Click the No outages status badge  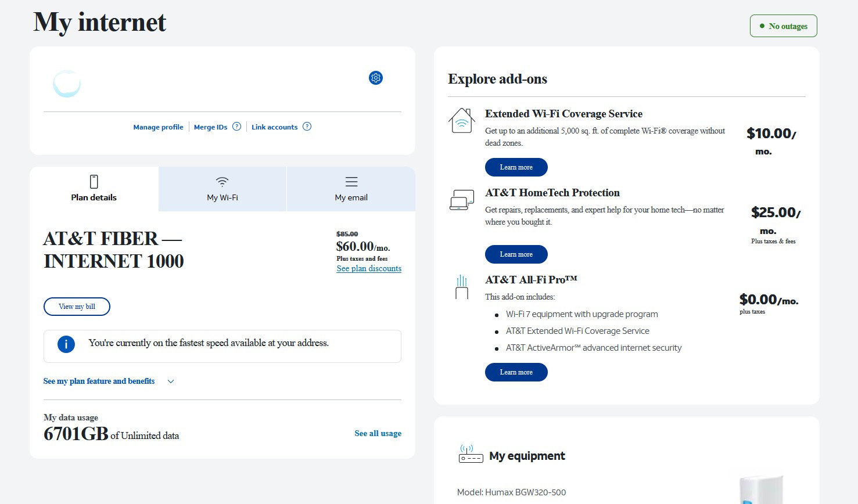784,26
